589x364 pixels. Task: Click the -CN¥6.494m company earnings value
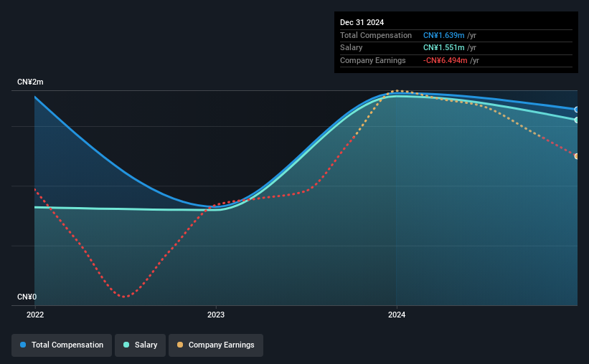(x=445, y=60)
